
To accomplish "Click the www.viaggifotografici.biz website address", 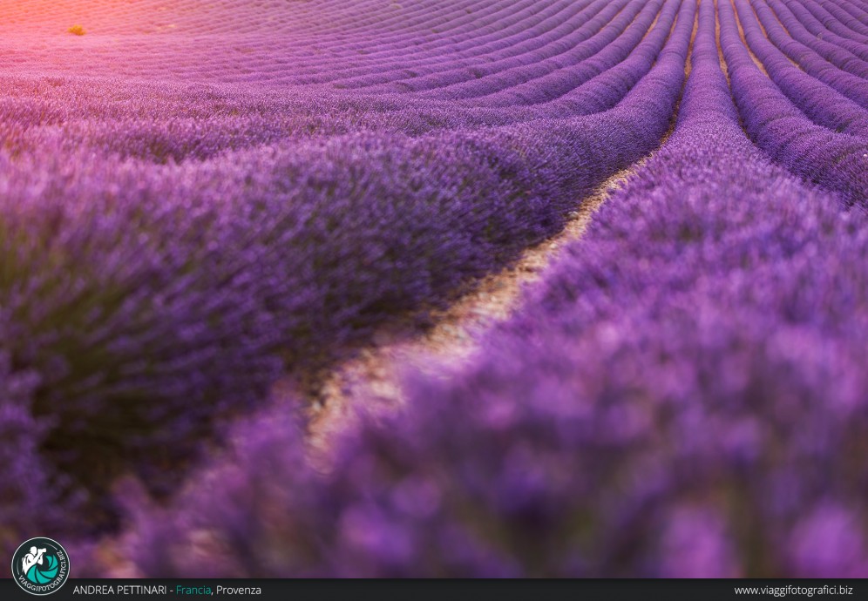I will [793, 591].
